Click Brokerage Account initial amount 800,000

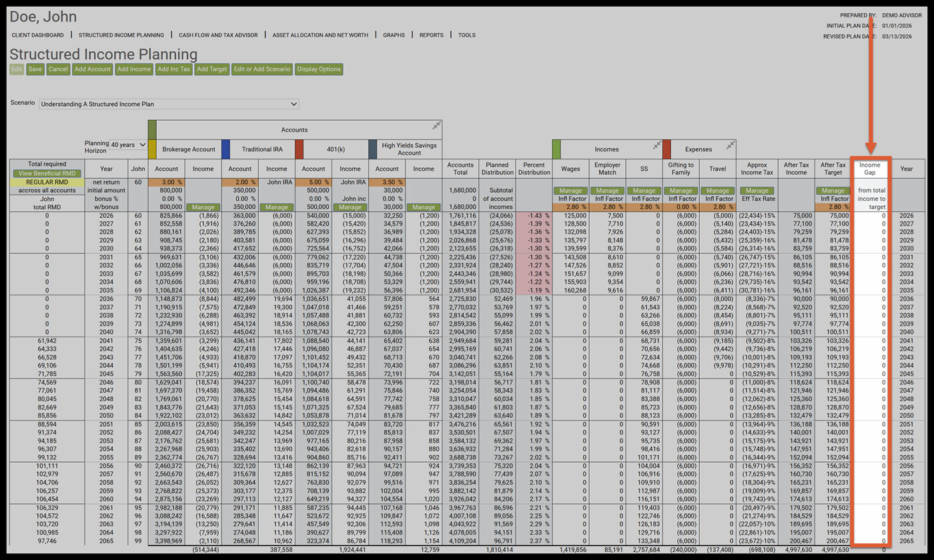(x=171, y=191)
